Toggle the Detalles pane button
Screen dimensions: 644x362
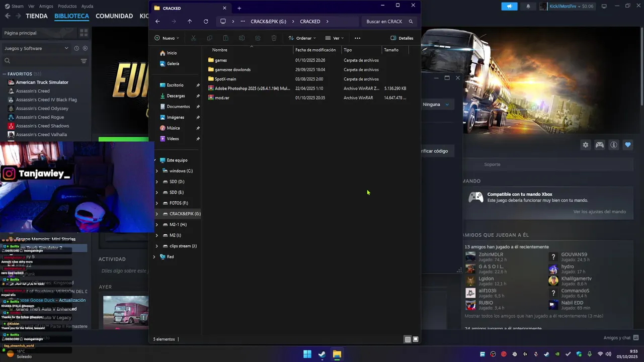coord(402,38)
